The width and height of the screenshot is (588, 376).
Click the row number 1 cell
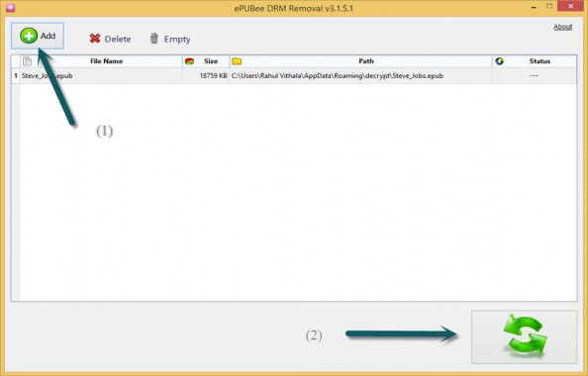16,76
